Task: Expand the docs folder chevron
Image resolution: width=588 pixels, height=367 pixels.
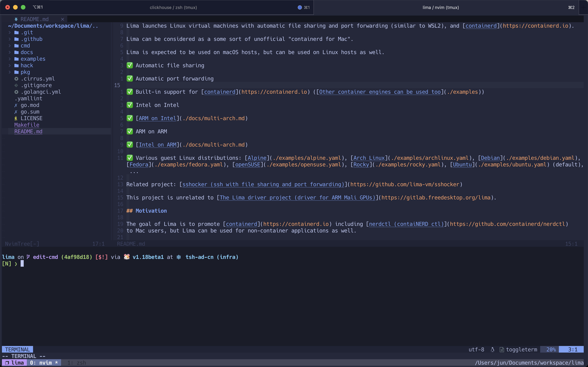Action: point(10,52)
